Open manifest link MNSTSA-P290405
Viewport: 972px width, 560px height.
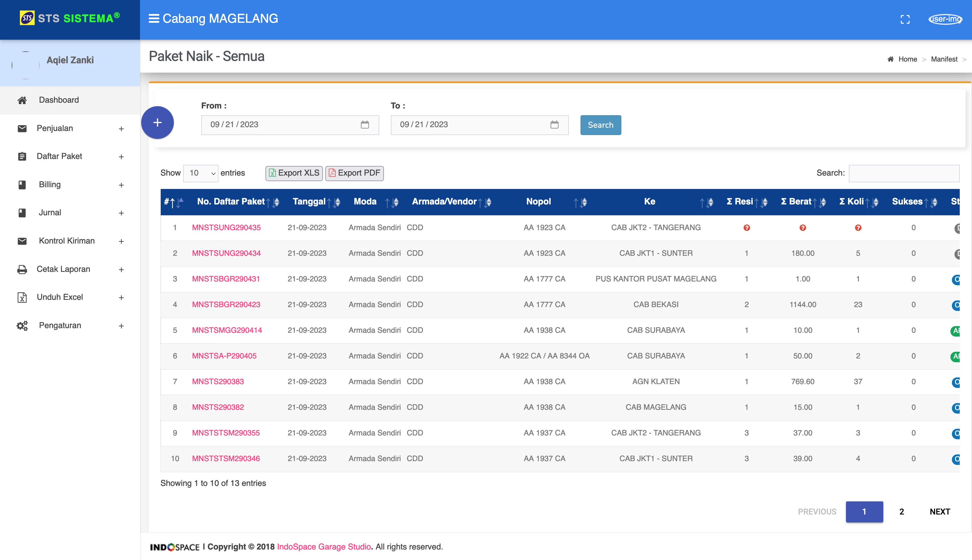pyautogui.click(x=224, y=356)
